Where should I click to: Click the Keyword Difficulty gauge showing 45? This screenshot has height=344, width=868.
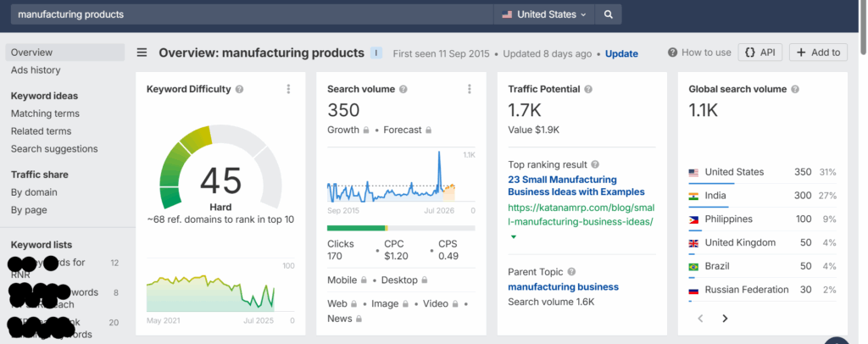[221, 167]
